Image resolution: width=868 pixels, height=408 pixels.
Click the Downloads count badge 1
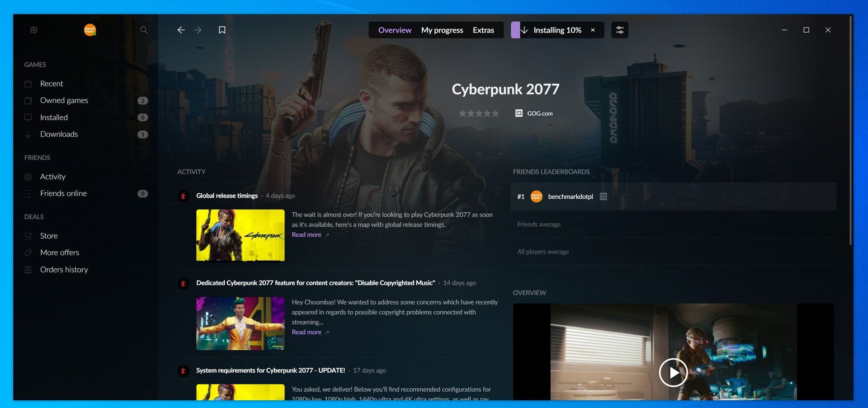(x=143, y=135)
